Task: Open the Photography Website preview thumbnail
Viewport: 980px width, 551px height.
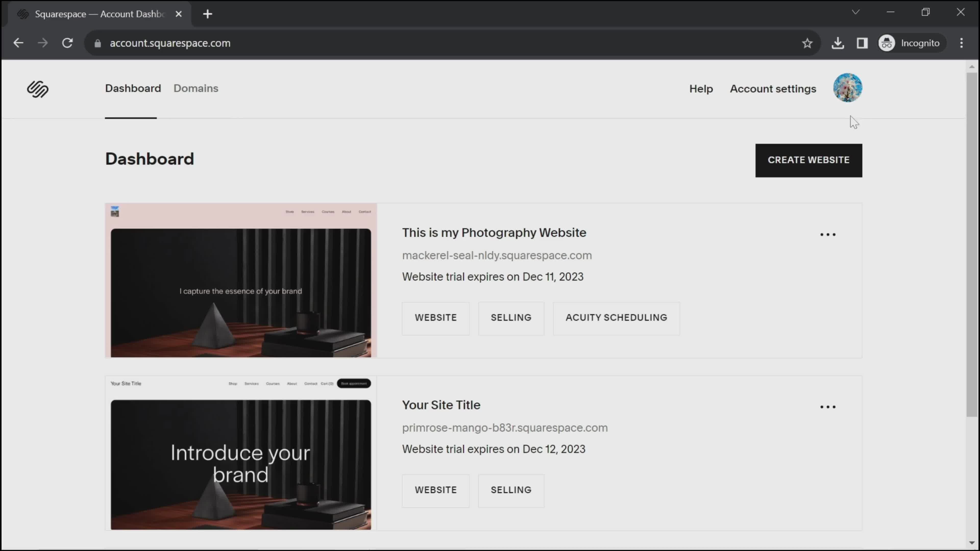Action: pyautogui.click(x=241, y=280)
